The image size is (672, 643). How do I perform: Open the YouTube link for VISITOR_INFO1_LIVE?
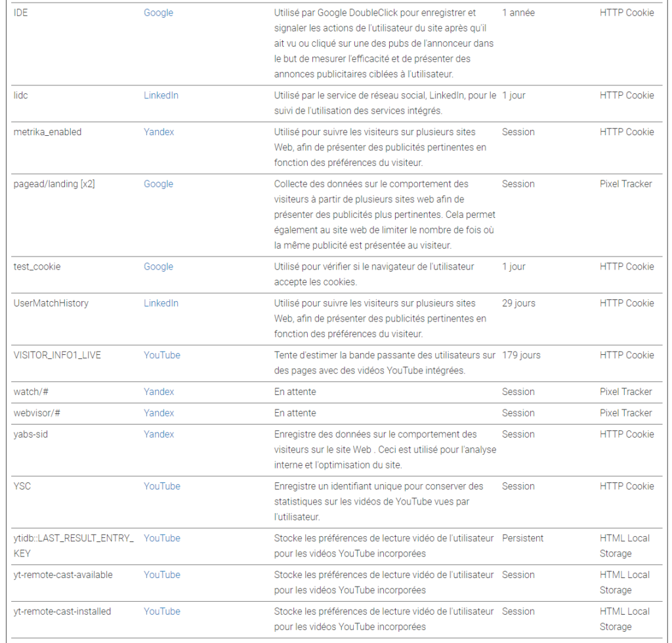[x=161, y=355]
